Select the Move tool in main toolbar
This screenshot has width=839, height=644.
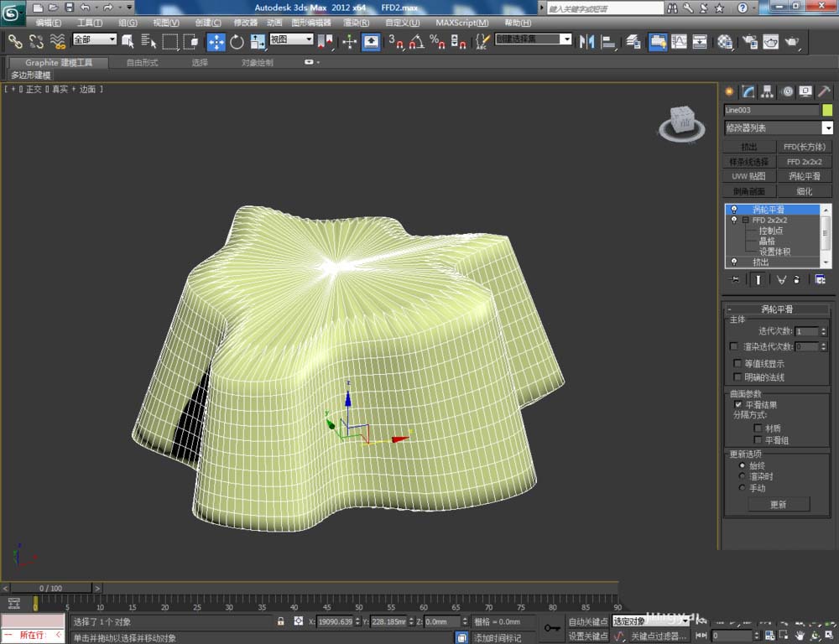(x=216, y=41)
